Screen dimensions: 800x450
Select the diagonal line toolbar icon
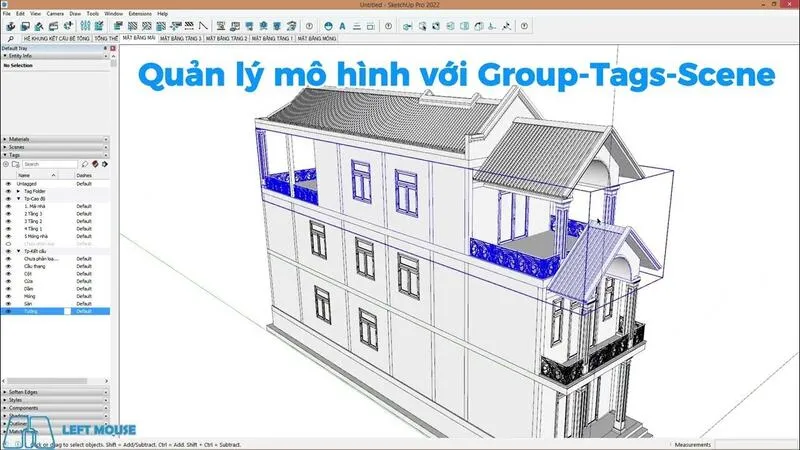click(x=203, y=26)
